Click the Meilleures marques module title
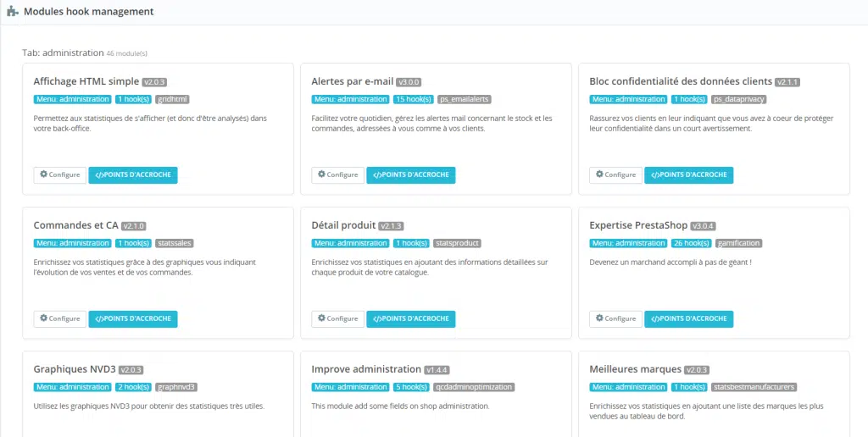This screenshot has height=437, width=868. [x=635, y=369]
